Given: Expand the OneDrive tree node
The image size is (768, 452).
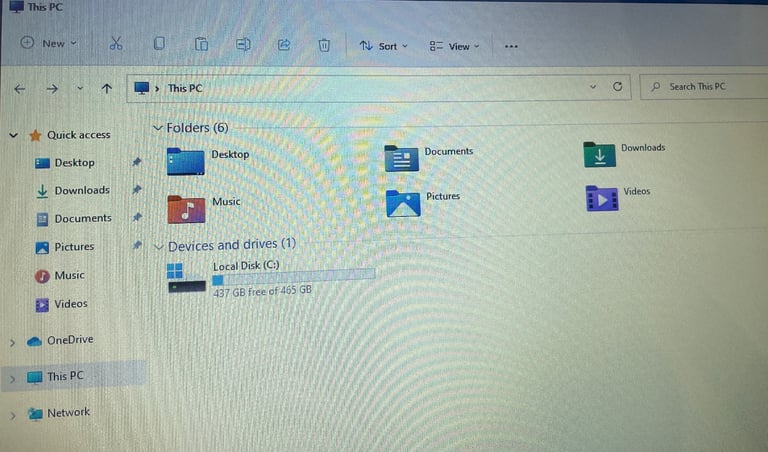Looking at the screenshot, I should [x=13, y=342].
